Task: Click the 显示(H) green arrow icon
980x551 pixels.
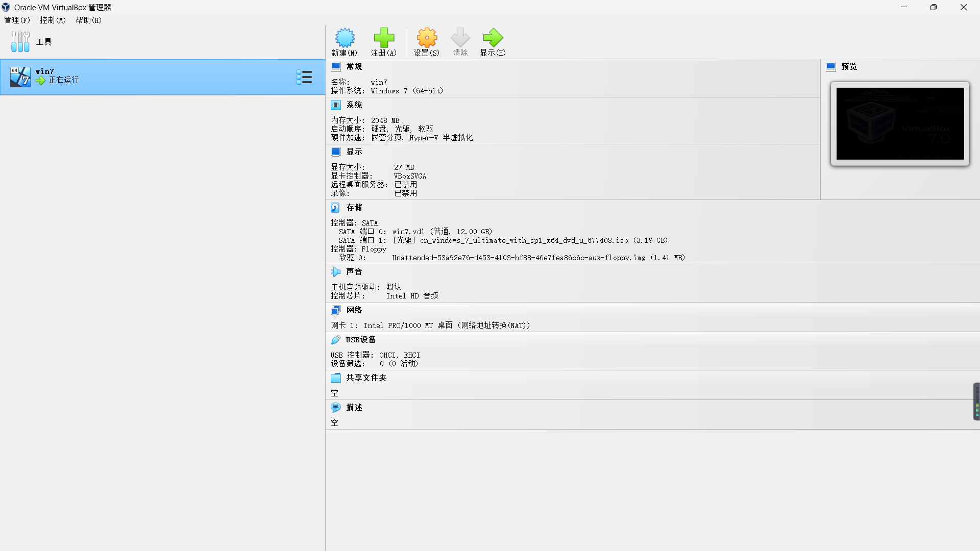Action: coord(493,38)
